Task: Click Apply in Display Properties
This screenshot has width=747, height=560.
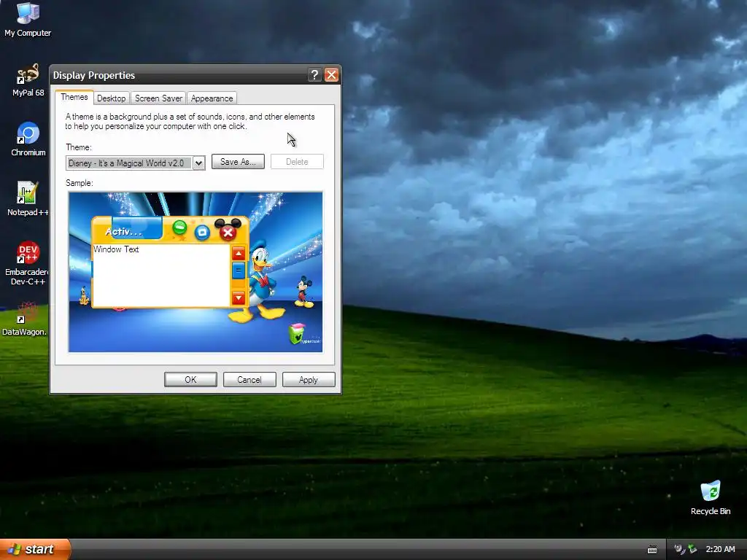Action: [x=309, y=379]
